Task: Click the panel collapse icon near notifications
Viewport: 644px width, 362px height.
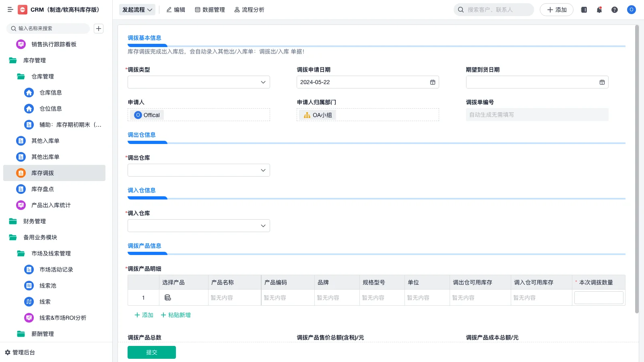Action: click(x=583, y=10)
